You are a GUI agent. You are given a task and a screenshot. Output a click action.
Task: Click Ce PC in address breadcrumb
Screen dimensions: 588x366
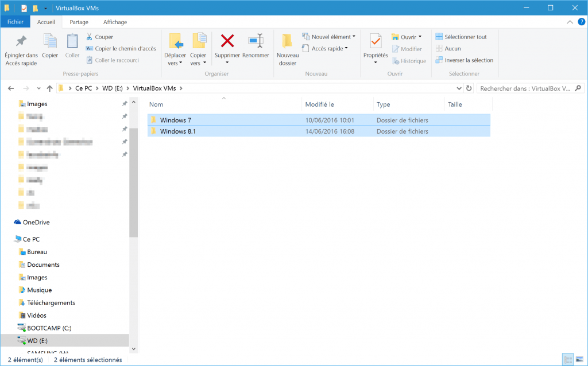84,88
